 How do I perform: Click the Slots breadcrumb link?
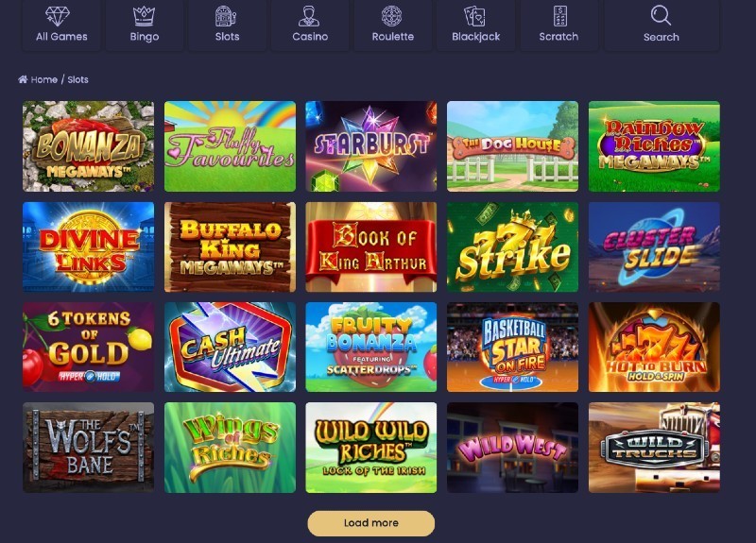click(77, 79)
